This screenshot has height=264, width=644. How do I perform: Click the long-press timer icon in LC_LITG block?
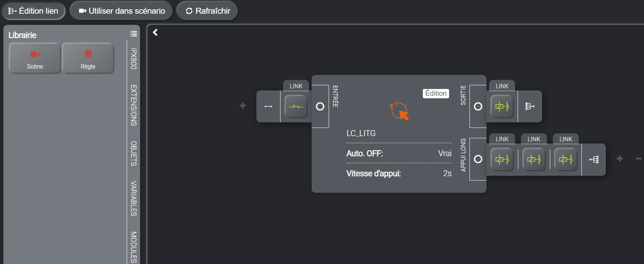pos(399,111)
